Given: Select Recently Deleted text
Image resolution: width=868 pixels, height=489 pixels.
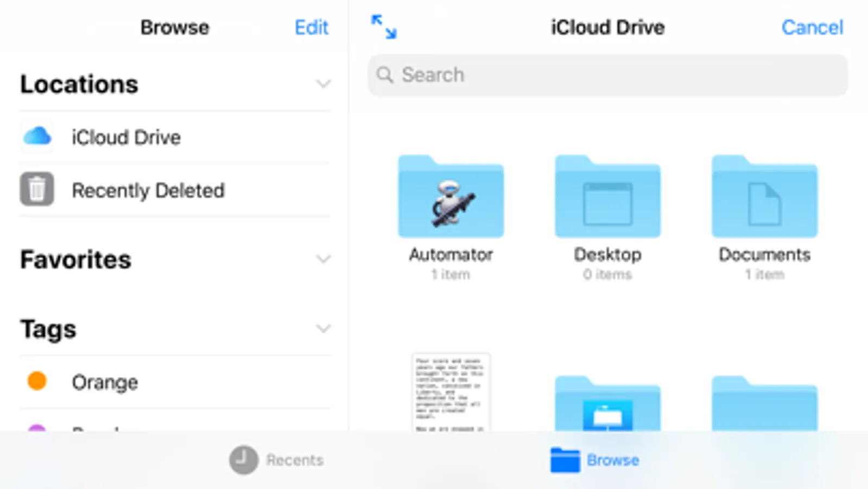Looking at the screenshot, I should (148, 191).
